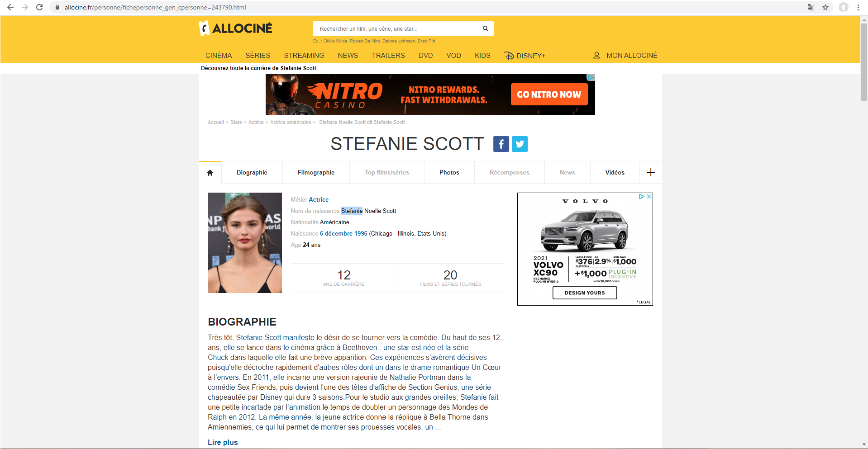Viewport: 868px width, 449px height.
Task: Click the Volvo XC90 car image
Action: (x=585, y=231)
